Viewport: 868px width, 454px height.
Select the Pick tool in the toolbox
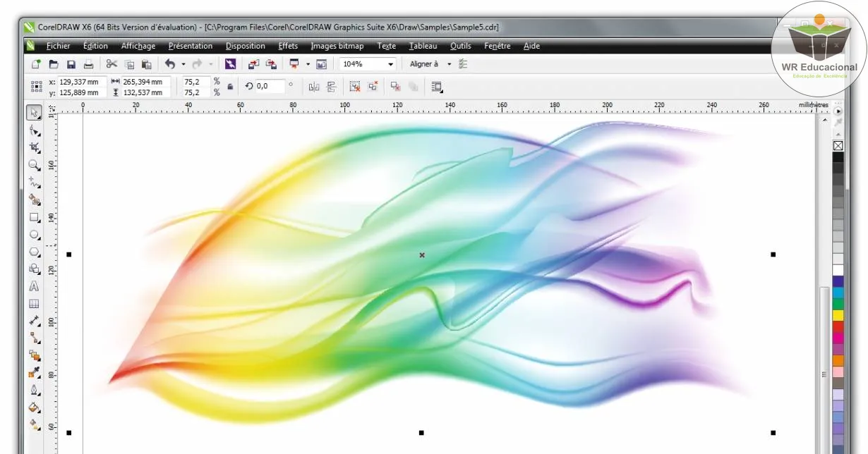click(x=34, y=114)
